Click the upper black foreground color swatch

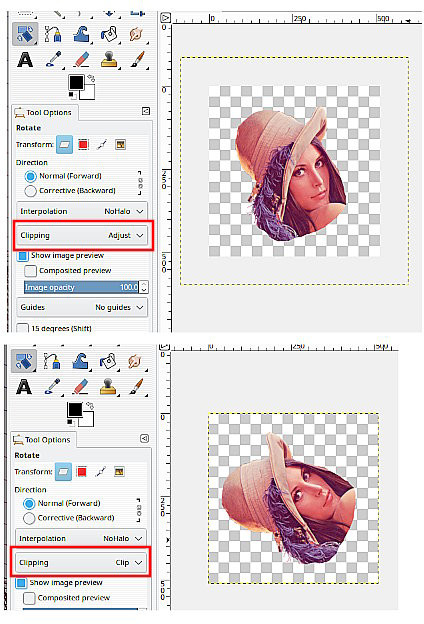point(76,82)
